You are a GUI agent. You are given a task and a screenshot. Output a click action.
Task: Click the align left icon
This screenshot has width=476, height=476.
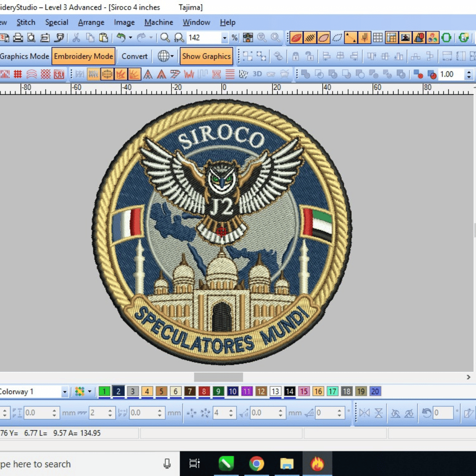coord(326,56)
